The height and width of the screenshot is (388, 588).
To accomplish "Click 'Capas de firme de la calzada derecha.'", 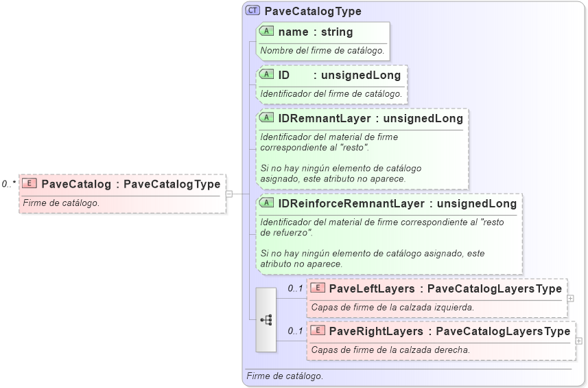I will coord(390,350).
